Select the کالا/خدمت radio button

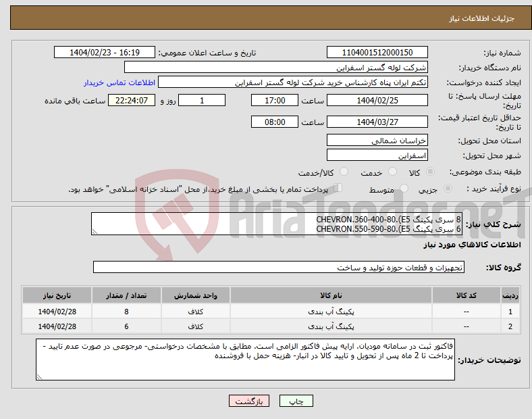pos(344,172)
